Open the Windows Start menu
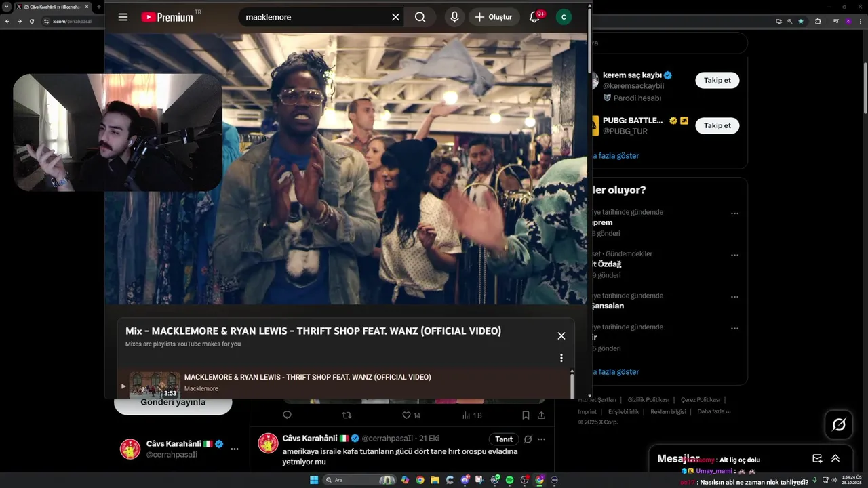 [x=314, y=480]
